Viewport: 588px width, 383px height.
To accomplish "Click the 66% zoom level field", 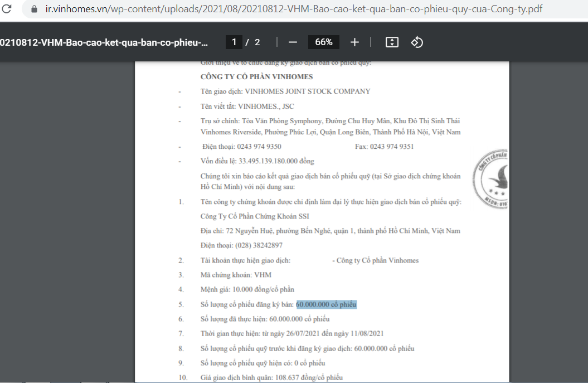I will pos(324,42).
